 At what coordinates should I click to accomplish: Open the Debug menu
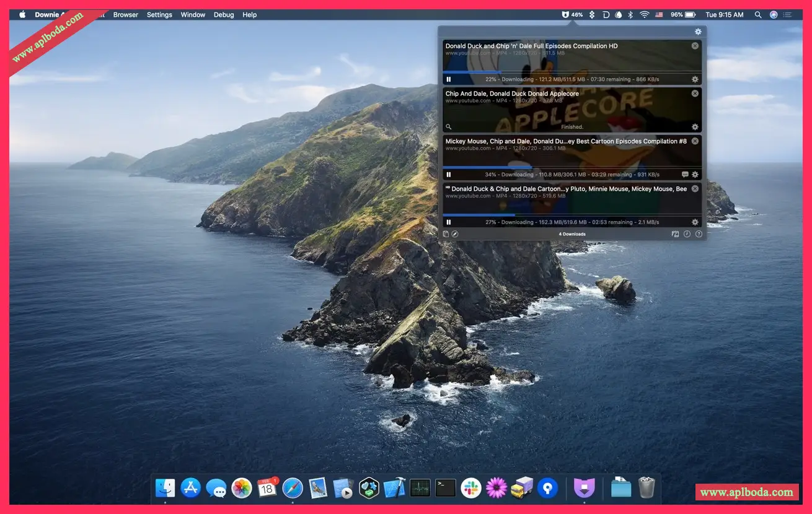tap(224, 14)
